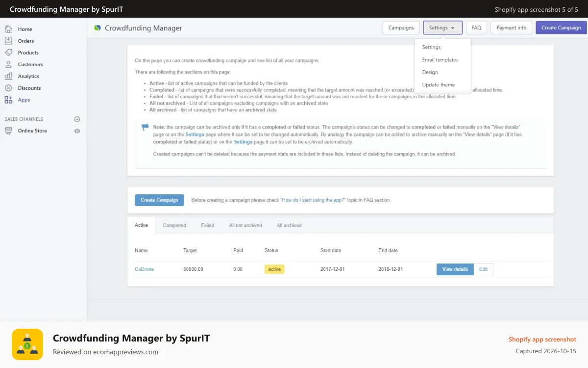Click the 50000.00 target value
The height and width of the screenshot is (368, 588).
click(x=193, y=269)
